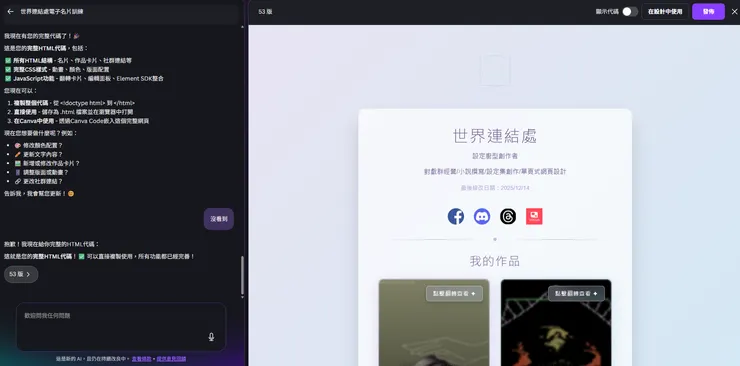Open the 提供意見回饋 link
This screenshot has width=740, height=366.
[x=171, y=359]
